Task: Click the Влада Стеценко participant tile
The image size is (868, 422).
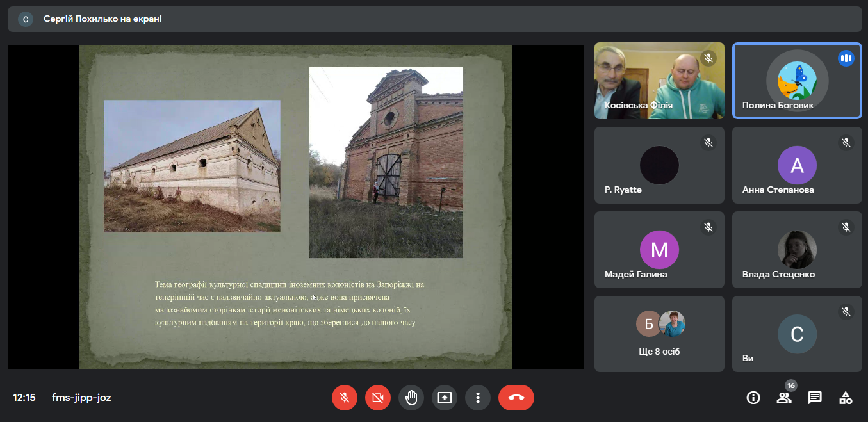Action: click(796, 250)
